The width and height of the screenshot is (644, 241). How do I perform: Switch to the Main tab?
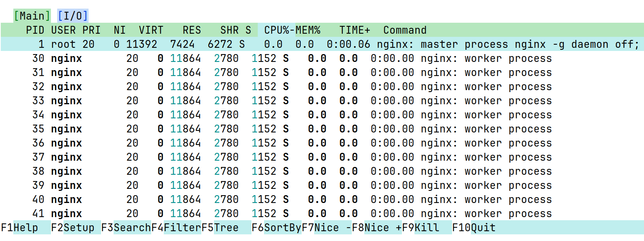[32, 16]
